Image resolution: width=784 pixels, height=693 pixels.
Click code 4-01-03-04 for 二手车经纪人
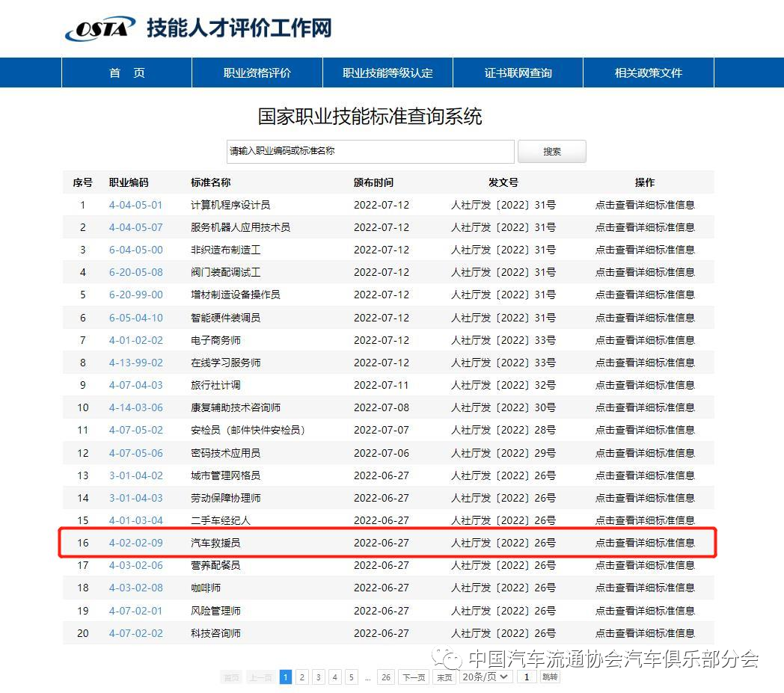[135, 520]
